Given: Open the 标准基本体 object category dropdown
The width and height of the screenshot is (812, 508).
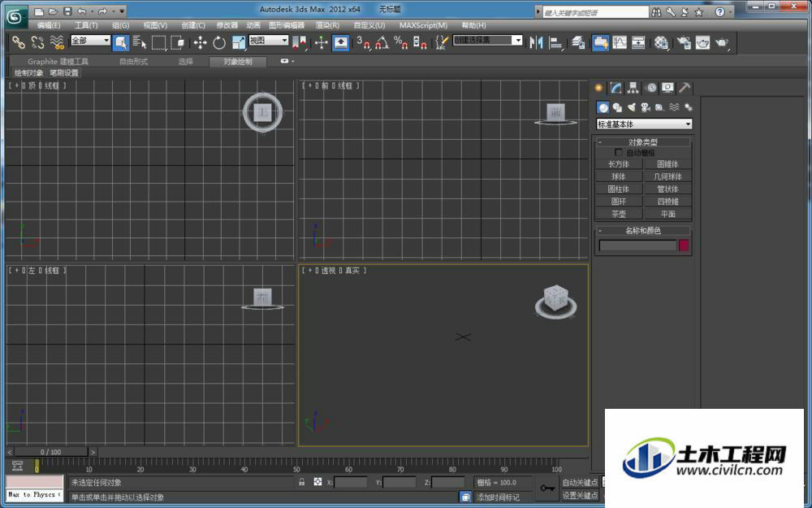Looking at the screenshot, I should (x=644, y=124).
